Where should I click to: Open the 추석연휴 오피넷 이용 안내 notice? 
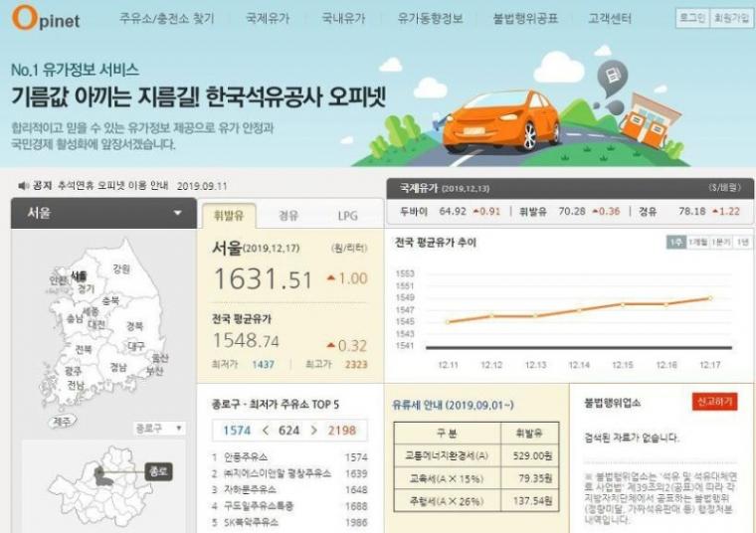[x=112, y=186]
